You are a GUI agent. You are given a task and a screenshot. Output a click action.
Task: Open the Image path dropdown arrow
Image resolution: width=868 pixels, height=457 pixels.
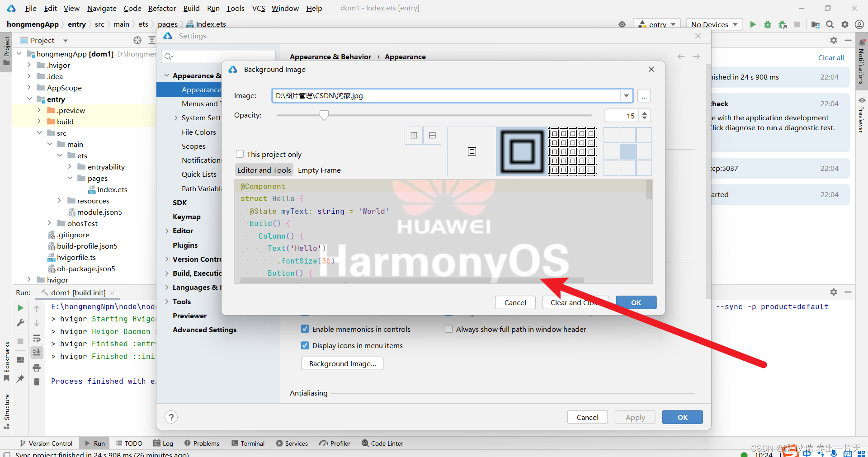[626, 96]
